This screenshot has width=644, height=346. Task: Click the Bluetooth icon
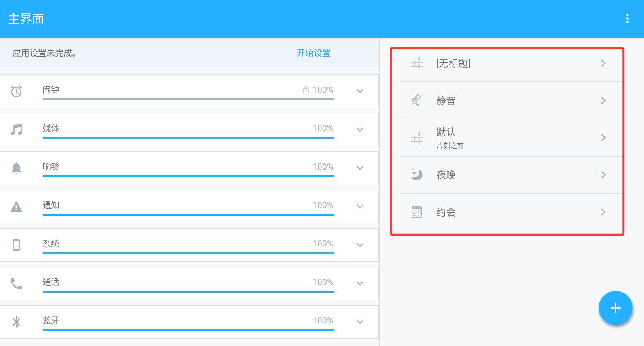16,322
